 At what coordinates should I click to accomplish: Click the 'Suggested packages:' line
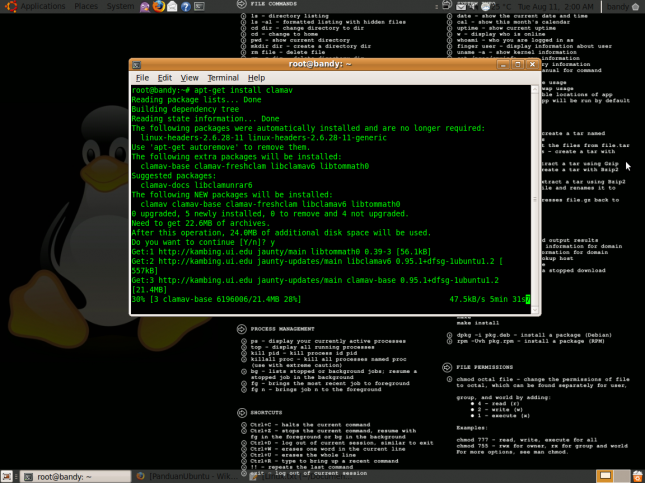coord(174,176)
